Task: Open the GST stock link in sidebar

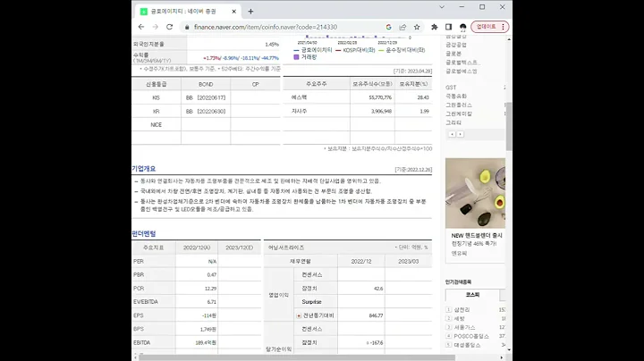Action: (x=451, y=88)
